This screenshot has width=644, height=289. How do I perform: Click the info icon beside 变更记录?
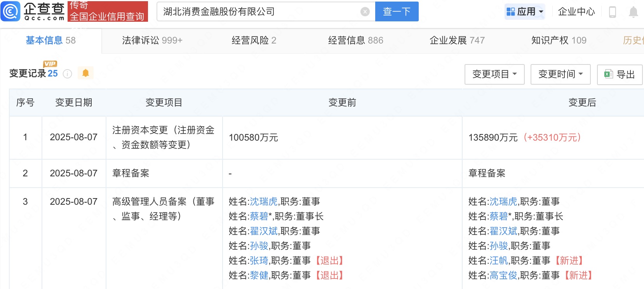coord(68,74)
